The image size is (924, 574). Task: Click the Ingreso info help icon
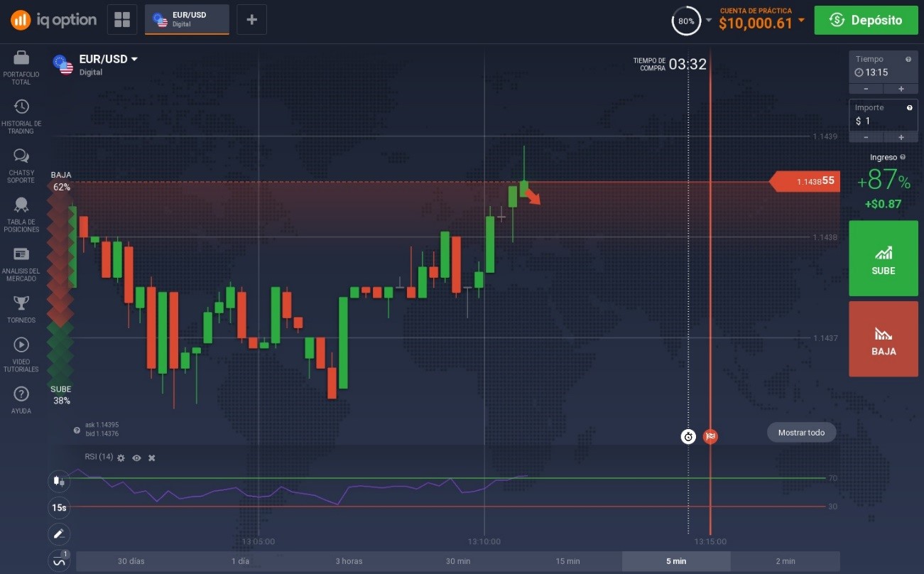pos(903,157)
